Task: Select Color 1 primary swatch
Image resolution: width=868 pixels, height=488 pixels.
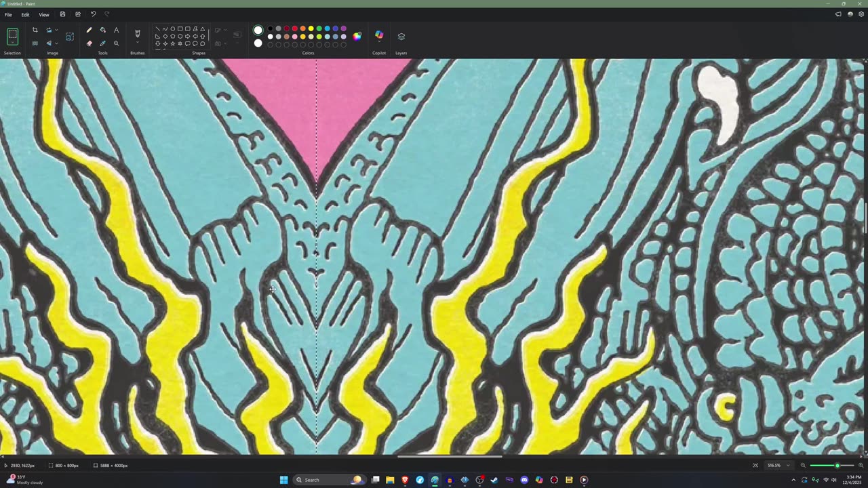Action: (x=258, y=30)
